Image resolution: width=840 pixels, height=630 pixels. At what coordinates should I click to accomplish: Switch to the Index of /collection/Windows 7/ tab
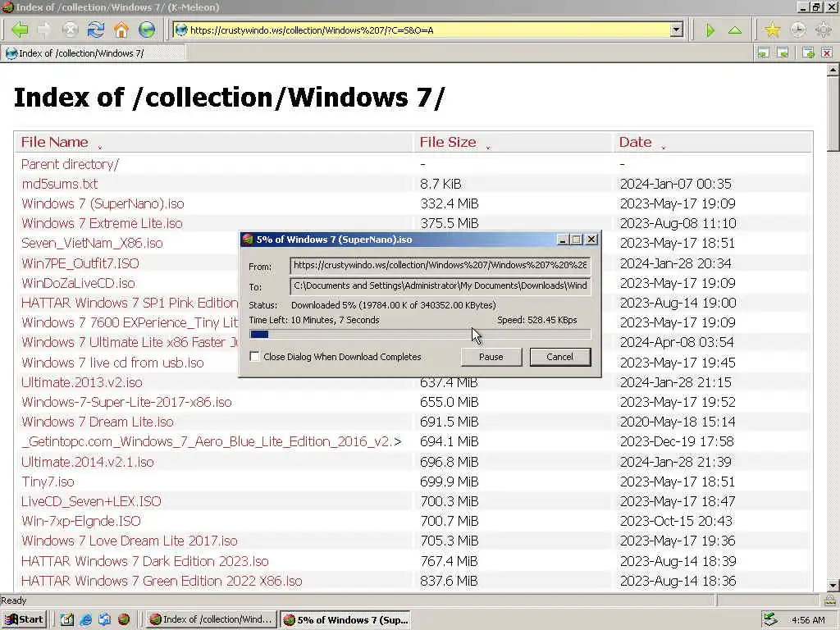(x=94, y=53)
